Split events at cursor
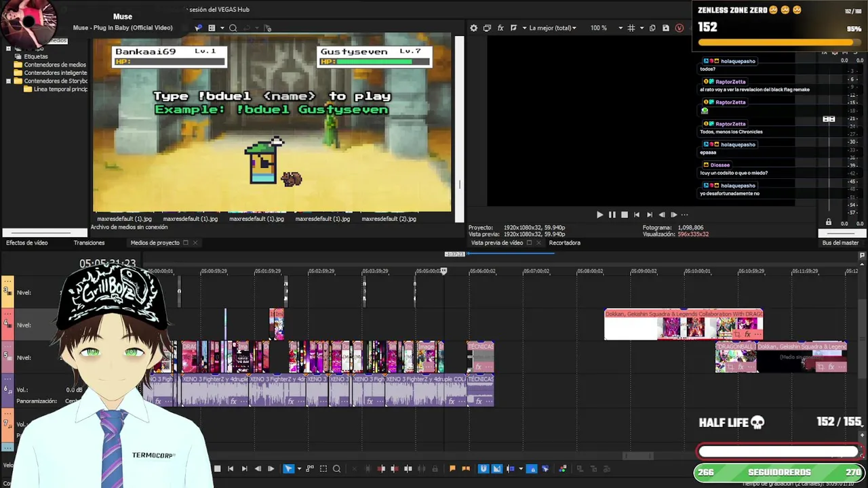Image resolution: width=868 pixels, height=488 pixels. pos(408,468)
